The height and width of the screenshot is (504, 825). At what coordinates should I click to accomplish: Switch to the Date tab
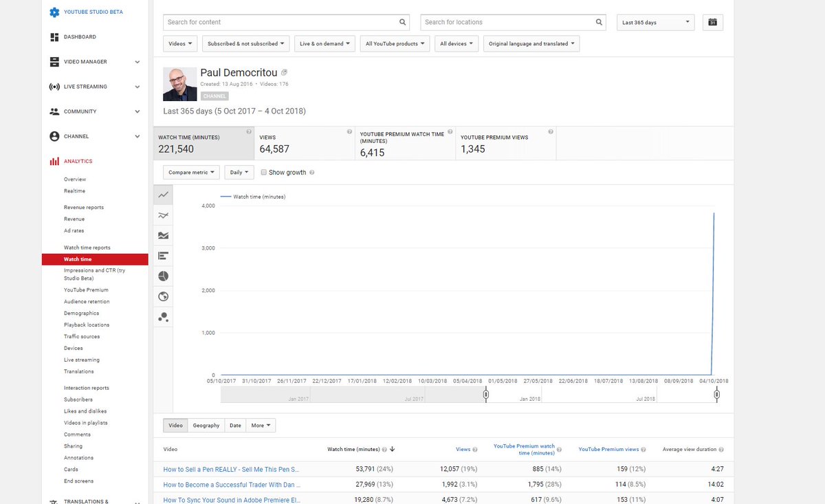(x=235, y=426)
